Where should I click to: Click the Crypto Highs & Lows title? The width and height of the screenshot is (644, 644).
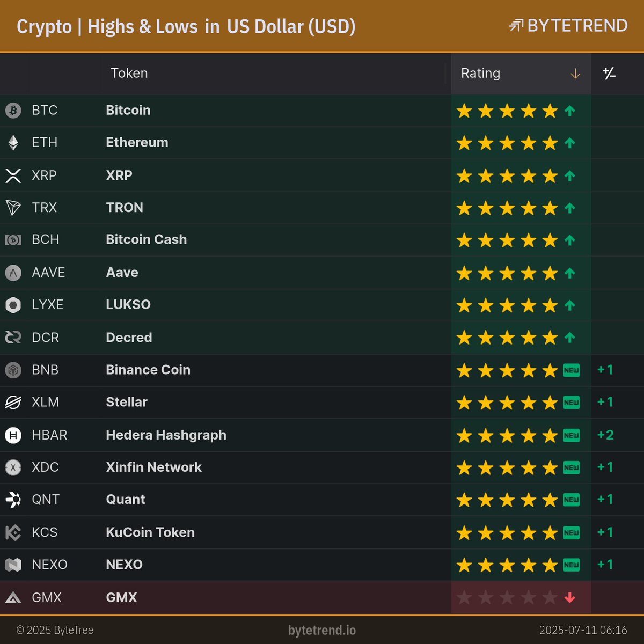tap(186, 26)
